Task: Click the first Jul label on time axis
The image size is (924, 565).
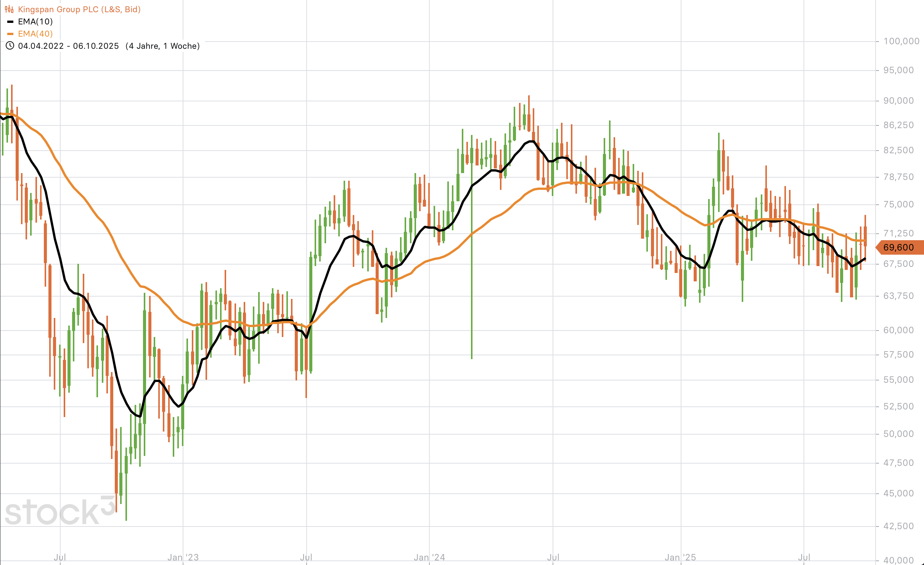Action: coord(60,557)
